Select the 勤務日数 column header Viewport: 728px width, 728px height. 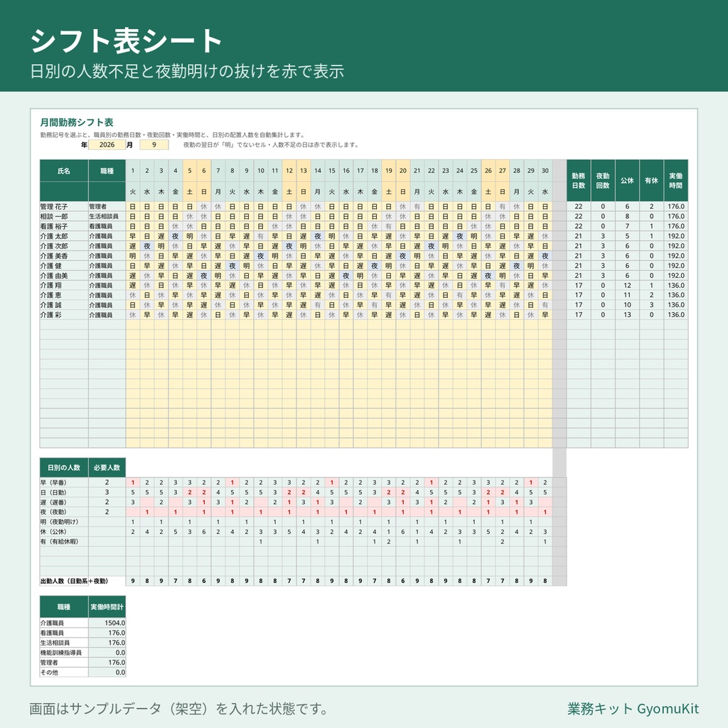coord(579,181)
